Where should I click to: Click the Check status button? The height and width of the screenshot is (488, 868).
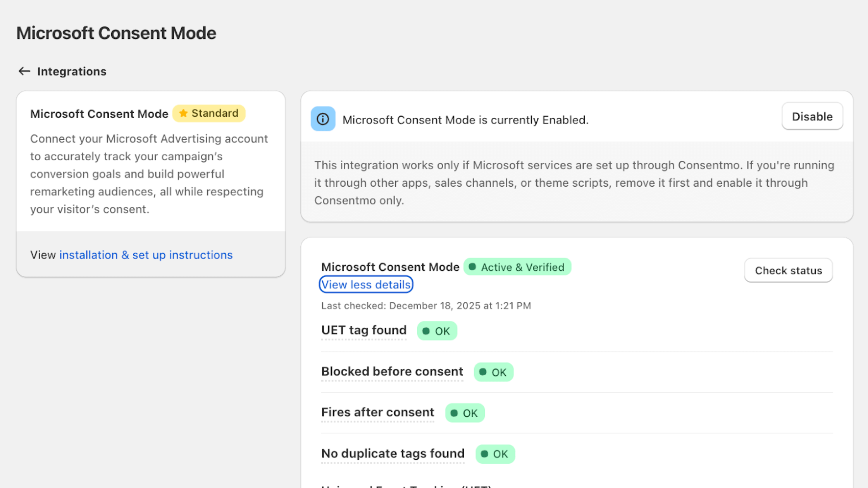tap(788, 270)
